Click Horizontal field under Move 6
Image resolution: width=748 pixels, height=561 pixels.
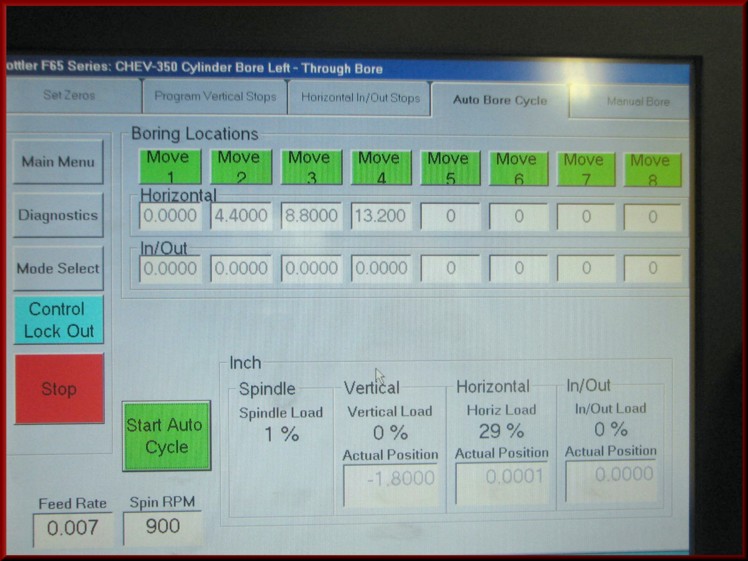(519, 217)
